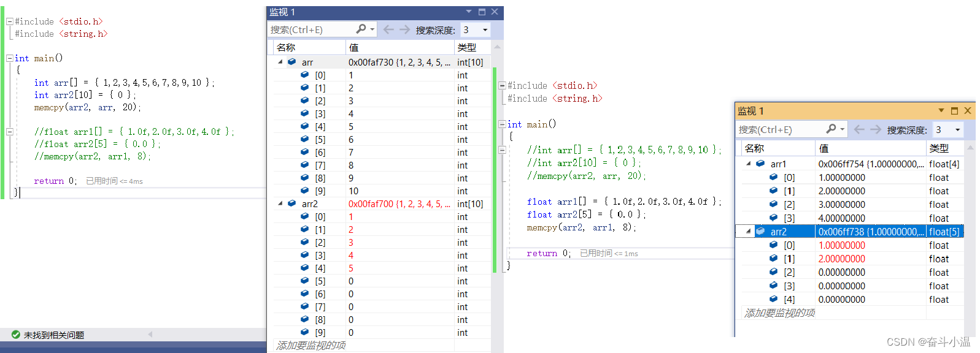This screenshot has width=980, height=353.
Task: Click the cube icon of int arr2 row [5] valued 0
Action: pos(304,281)
